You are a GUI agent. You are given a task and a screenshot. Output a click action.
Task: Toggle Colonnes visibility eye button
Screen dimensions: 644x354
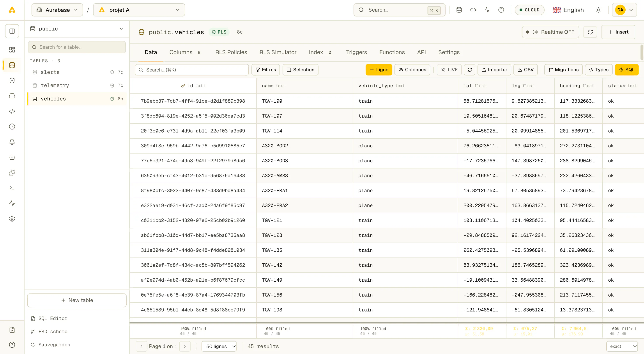(412, 70)
